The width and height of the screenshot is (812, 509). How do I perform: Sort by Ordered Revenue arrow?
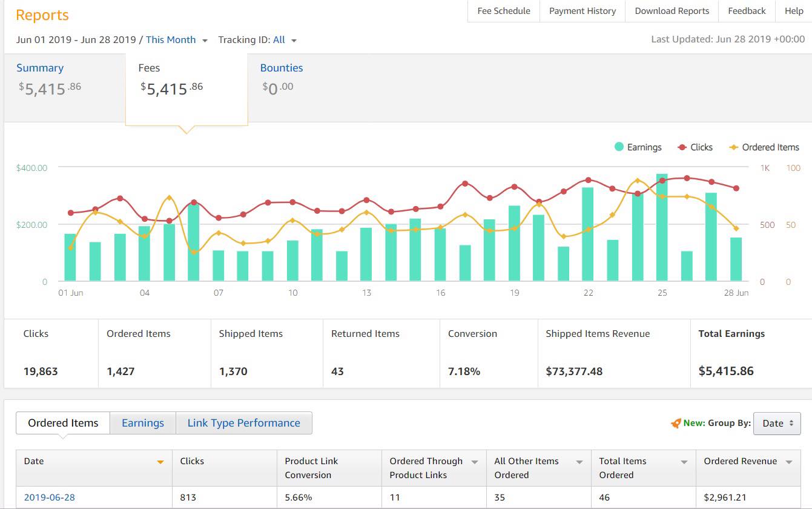tap(789, 462)
